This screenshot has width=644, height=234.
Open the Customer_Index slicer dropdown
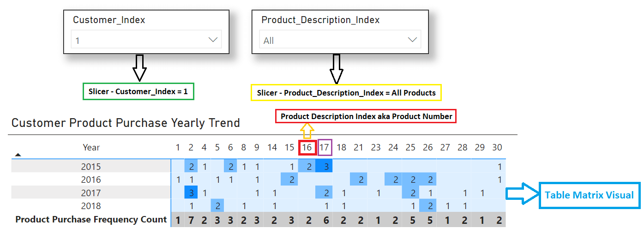pyautogui.click(x=213, y=40)
